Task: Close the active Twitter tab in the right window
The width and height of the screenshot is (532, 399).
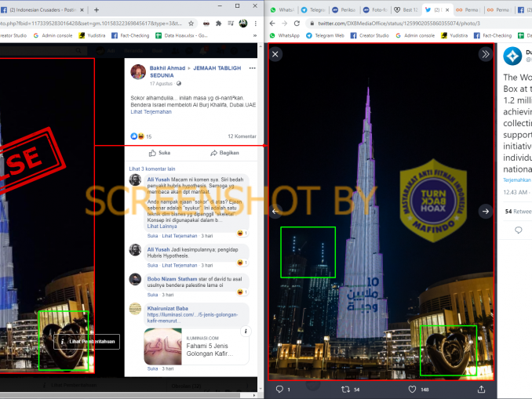Action: (447, 10)
